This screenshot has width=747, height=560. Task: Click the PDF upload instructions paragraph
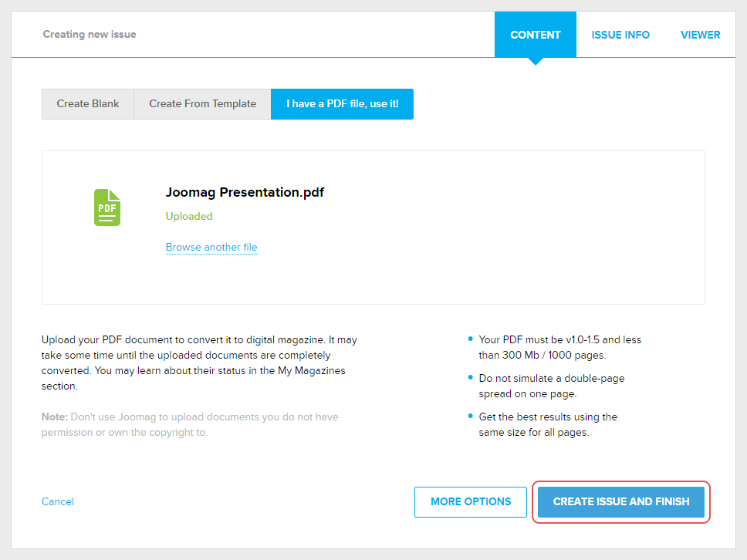(199, 363)
